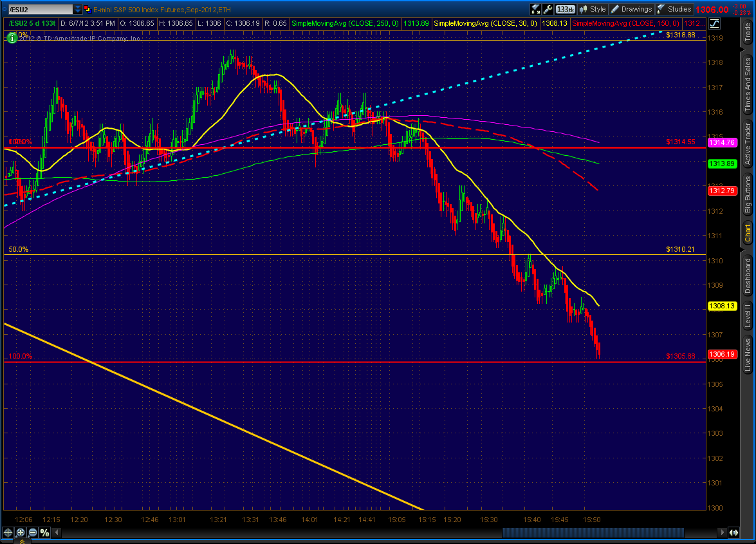Click the 30 SMA value 1308.13 in header
The width and height of the screenshot is (756, 544).
[x=555, y=23]
